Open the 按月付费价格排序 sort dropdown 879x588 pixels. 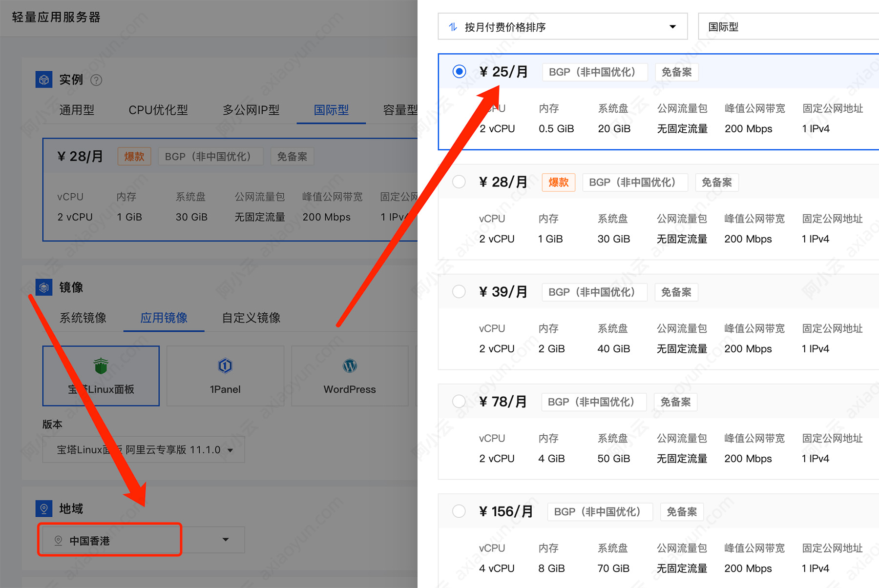pyautogui.click(x=563, y=27)
